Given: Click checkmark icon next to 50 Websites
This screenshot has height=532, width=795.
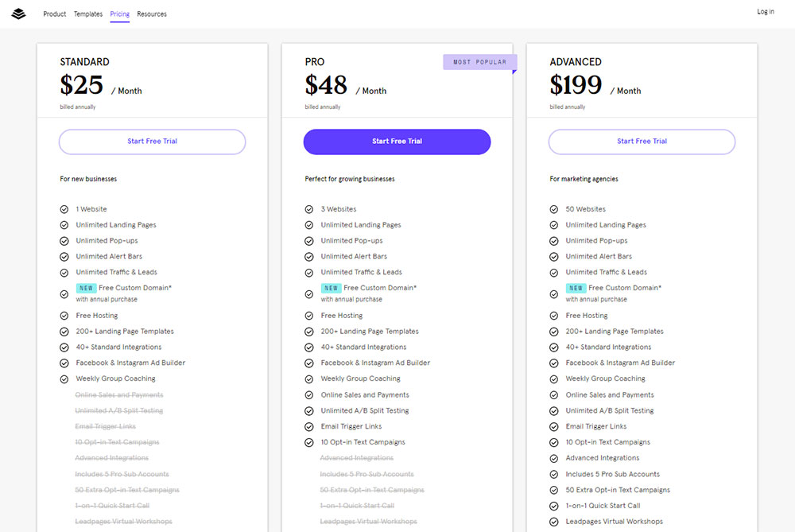Looking at the screenshot, I should point(554,209).
